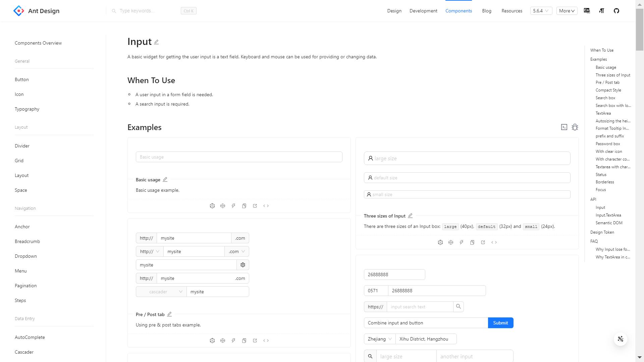Jump to Password box in table of contents
The image size is (644, 362).
coord(608,144)
